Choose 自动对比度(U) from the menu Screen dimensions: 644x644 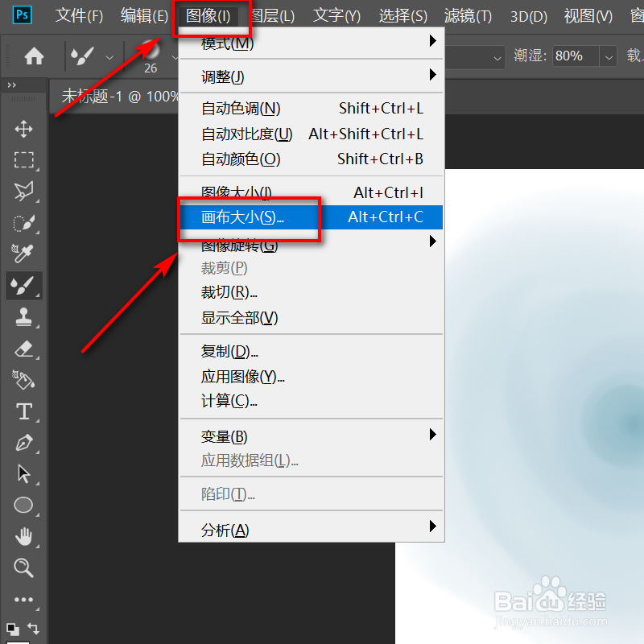(x=312, y=134)
